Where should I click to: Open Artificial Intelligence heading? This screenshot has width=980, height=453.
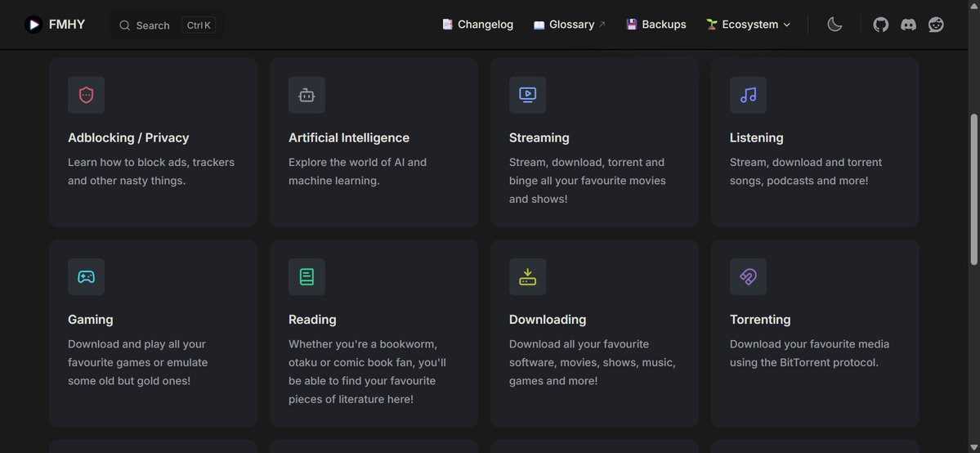pos(349,137)
